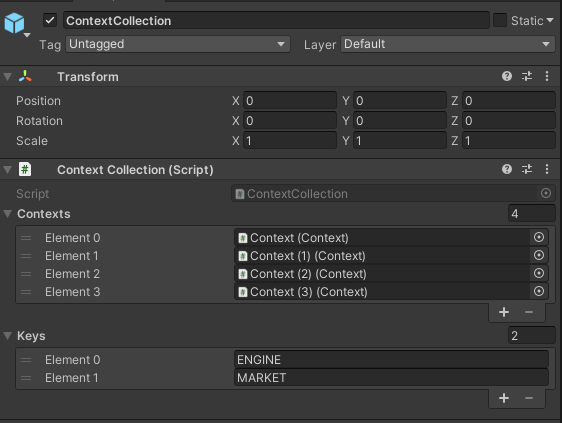Image resolution: width=562 pixels, height=423 pixels.
Task: Open the Default layer dropdown
Action: coord(448,44)
